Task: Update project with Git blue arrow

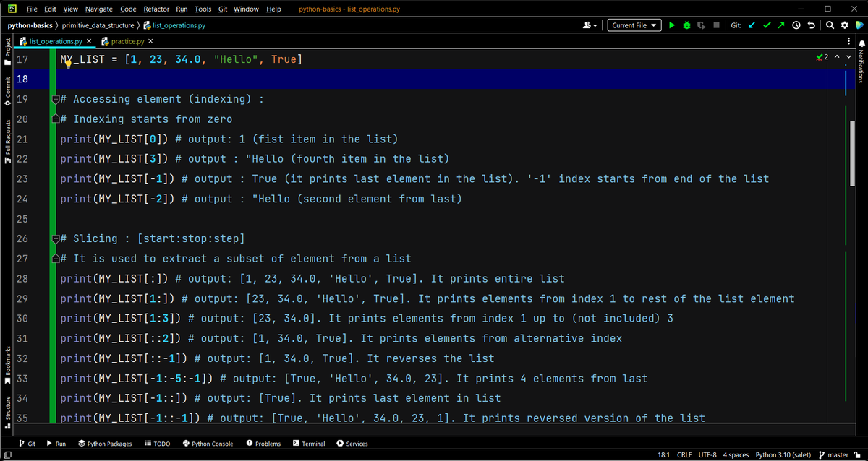Action: click(x=751, y=25)
